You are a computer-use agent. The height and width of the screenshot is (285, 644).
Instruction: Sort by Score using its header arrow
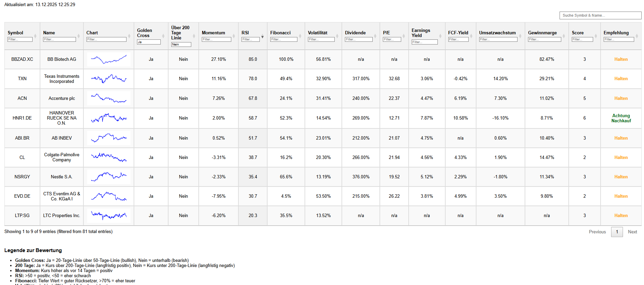tap(596, 36)
